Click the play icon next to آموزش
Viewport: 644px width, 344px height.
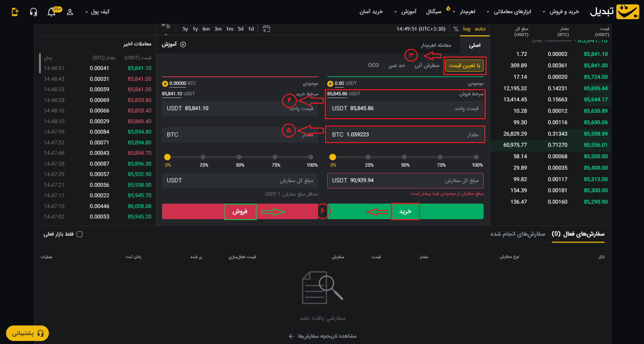(183, 44)
